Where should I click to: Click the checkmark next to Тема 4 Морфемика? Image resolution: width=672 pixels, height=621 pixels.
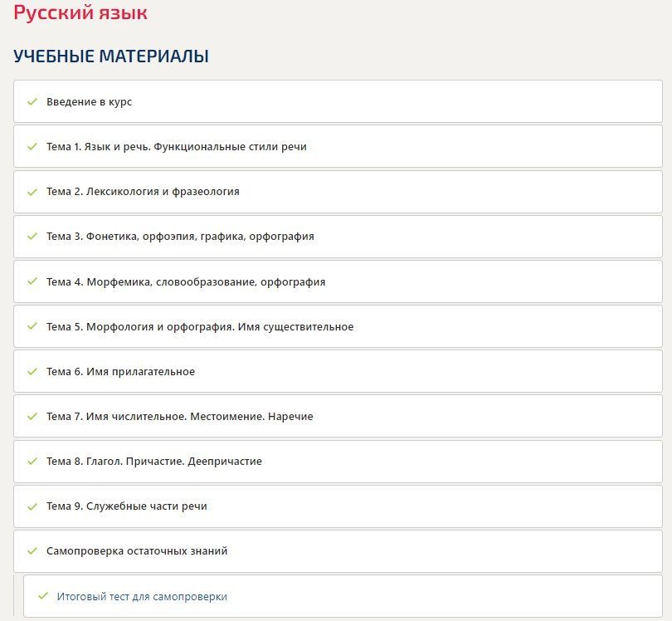click(32, 281)
